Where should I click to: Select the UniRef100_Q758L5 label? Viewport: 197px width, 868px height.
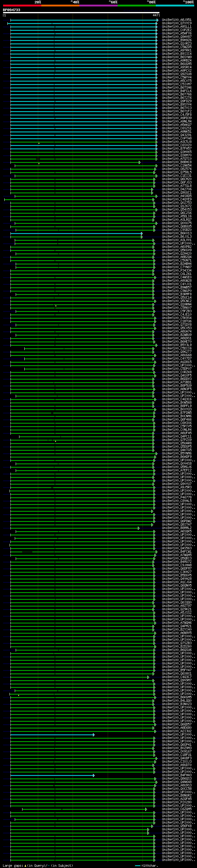click(x=177, y=172)
